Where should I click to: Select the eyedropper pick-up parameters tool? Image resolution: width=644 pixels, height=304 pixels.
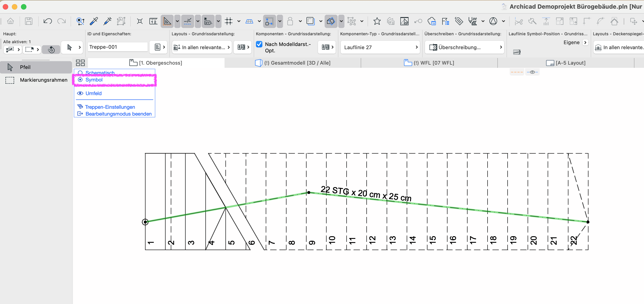point(94,21)
